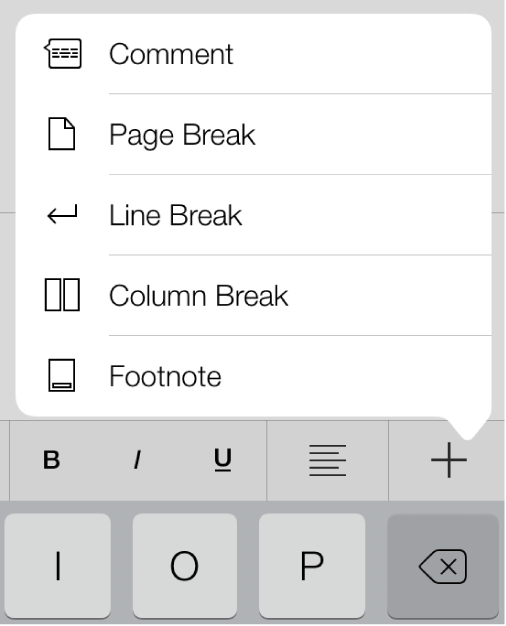The image size is (506, 626).
Task: Tap the backspace delete key
Action: pyautogui.click(x=443, y=566)
